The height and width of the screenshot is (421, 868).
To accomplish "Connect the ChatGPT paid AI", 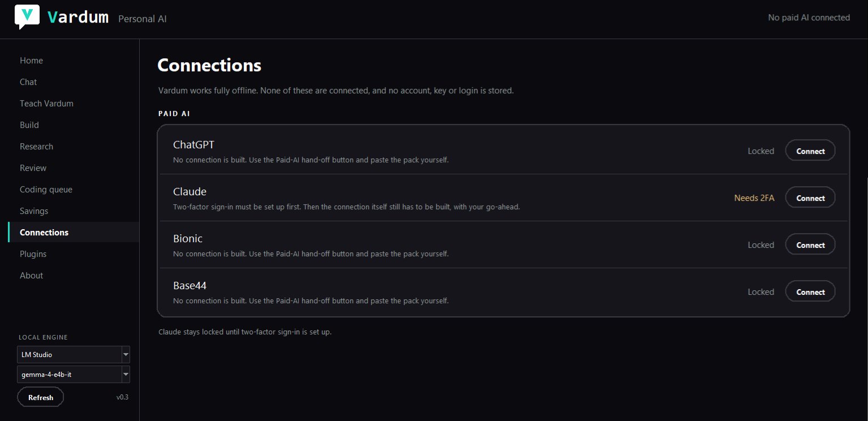I will coord(810,151).
